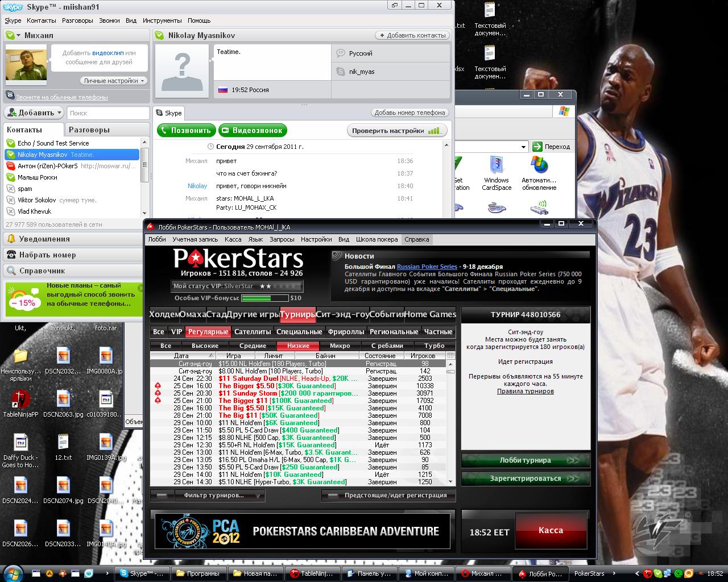Open the Программы folder from the taskbar

[198, 573]
